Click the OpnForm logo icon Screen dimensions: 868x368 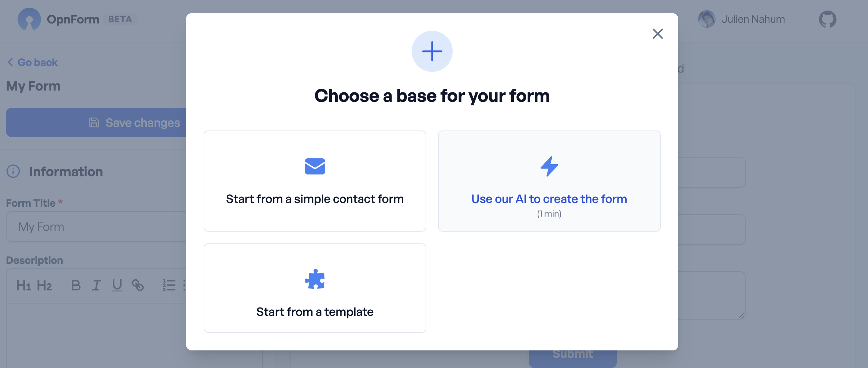(x=29, y=19)
